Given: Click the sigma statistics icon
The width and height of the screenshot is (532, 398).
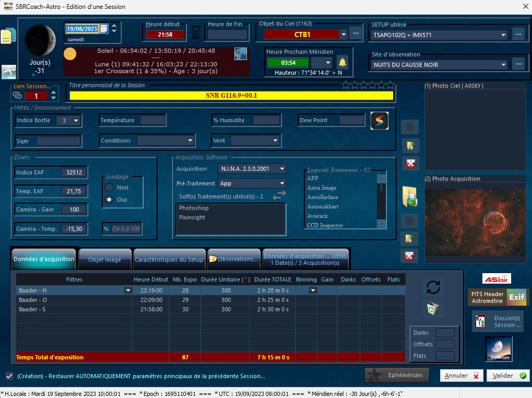Looking at the screenshot, I should tap(8, 72).
